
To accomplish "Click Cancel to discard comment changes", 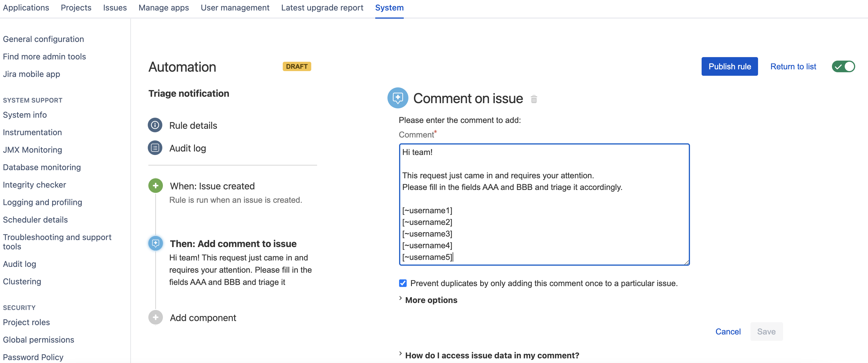I will coord(728,332).
